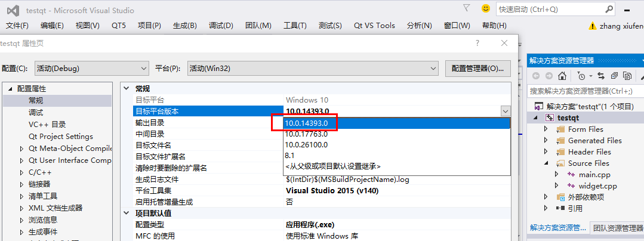644x241 pixels.
Task: Select <从父级或项目默认设置继承> option
Action: tap(397, 166)
